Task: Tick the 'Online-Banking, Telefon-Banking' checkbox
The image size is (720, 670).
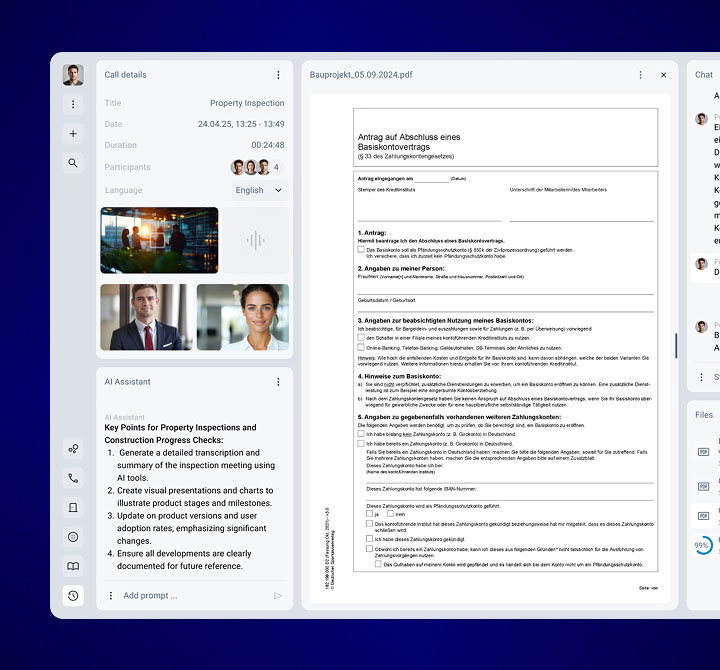Action: tap(361, 347)
